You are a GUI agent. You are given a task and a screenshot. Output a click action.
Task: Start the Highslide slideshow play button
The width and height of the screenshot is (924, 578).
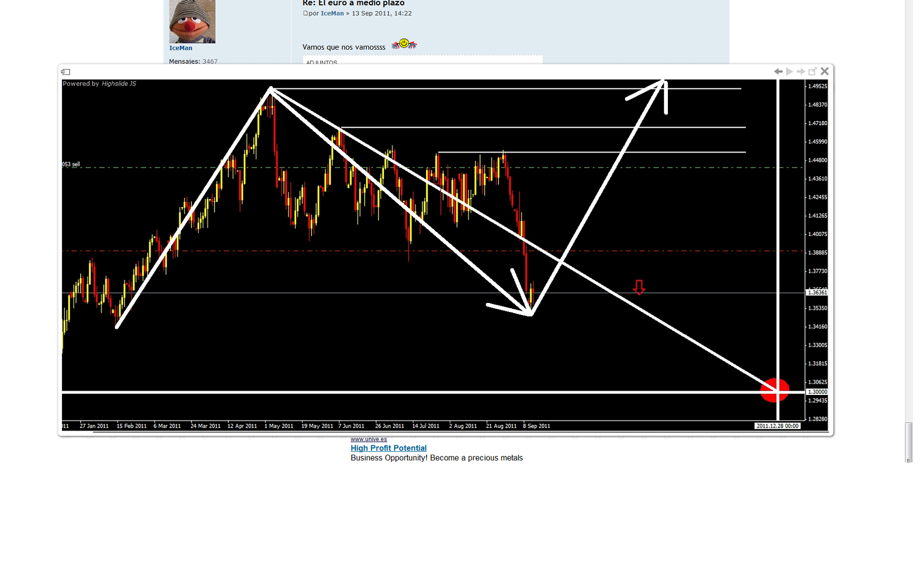coord(789,71)
